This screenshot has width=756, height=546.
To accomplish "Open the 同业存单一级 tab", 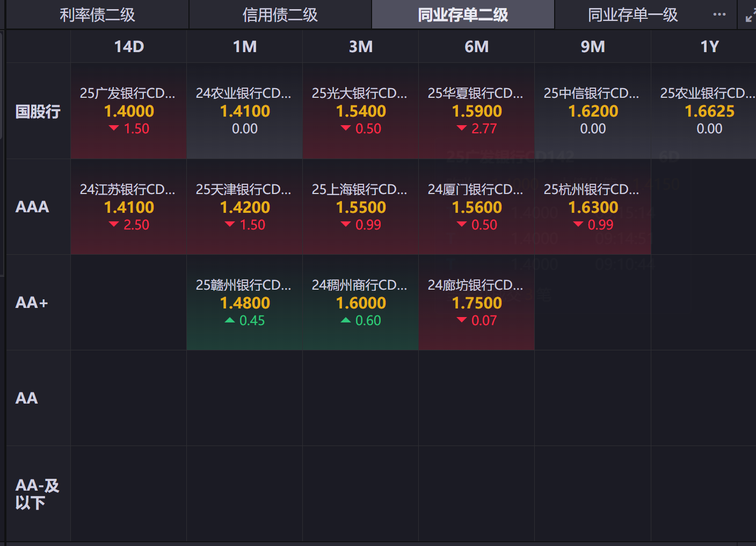I will 633,15.
